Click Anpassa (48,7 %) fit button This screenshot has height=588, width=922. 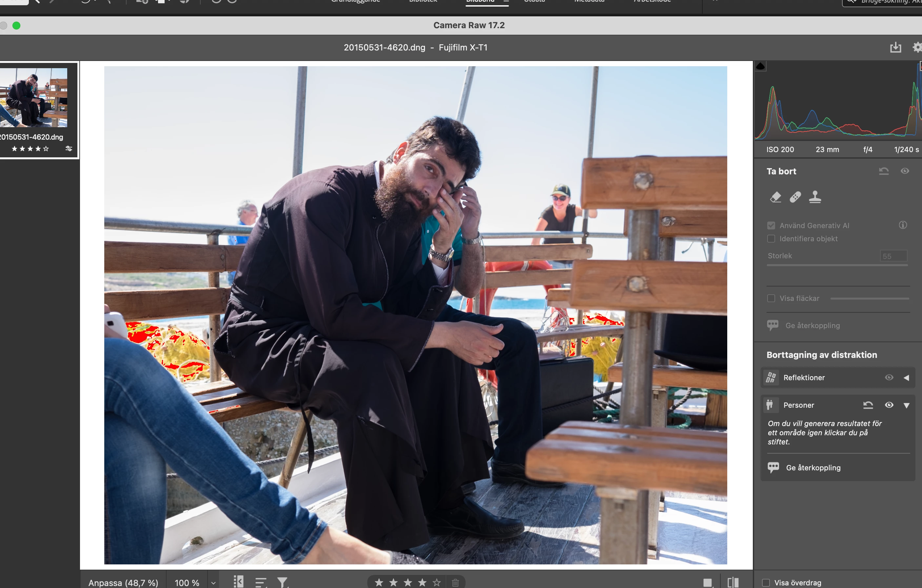[123, 583]
